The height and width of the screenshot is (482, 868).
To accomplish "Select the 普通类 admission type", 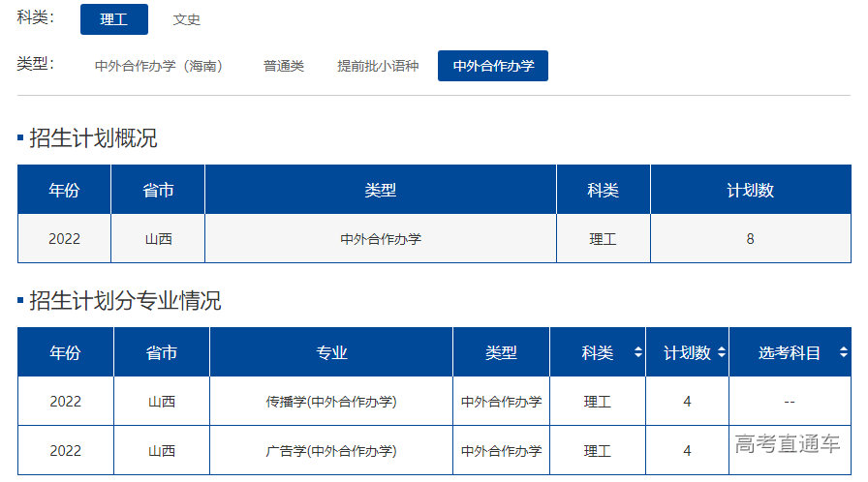I will (284, 66).
